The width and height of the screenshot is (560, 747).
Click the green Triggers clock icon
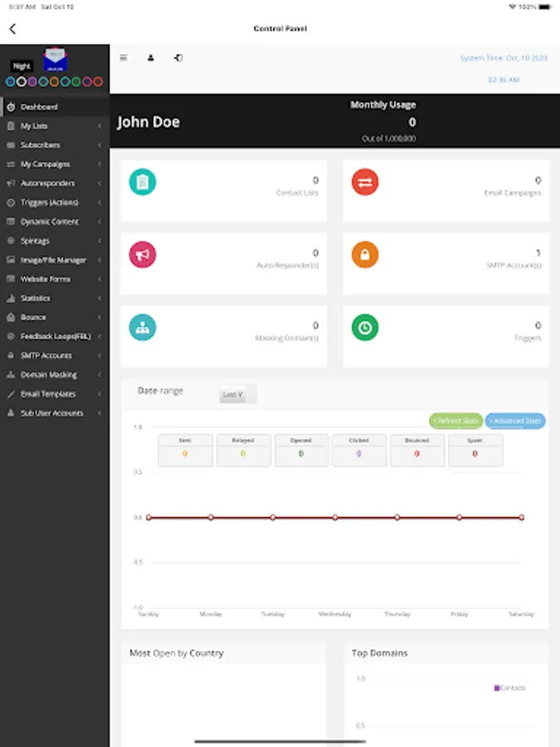(x=365, y=328)
